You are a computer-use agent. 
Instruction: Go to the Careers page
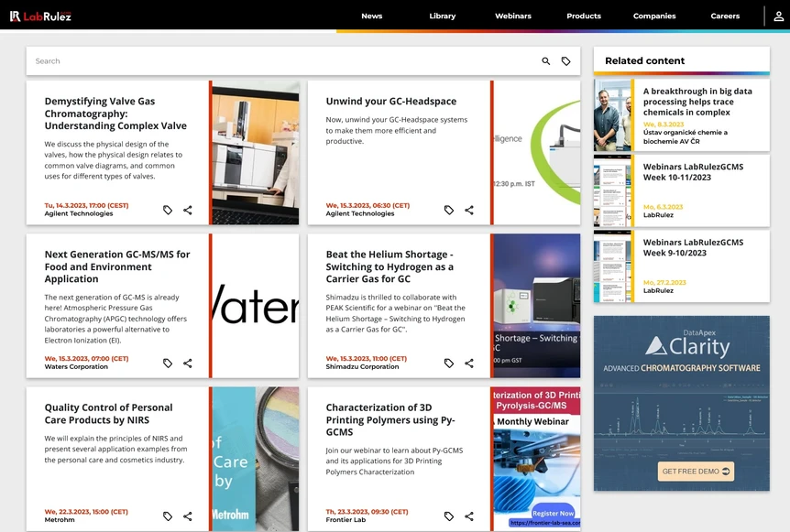[725, 16]
